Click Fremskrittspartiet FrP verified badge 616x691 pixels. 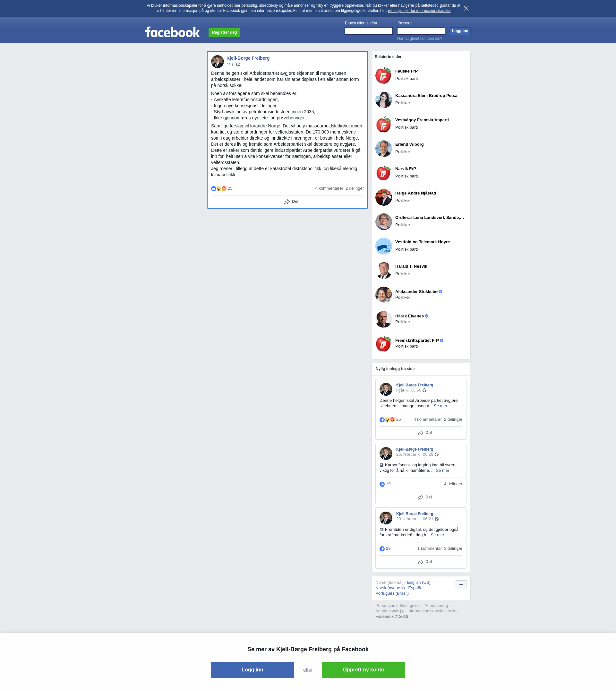(441, 340)
